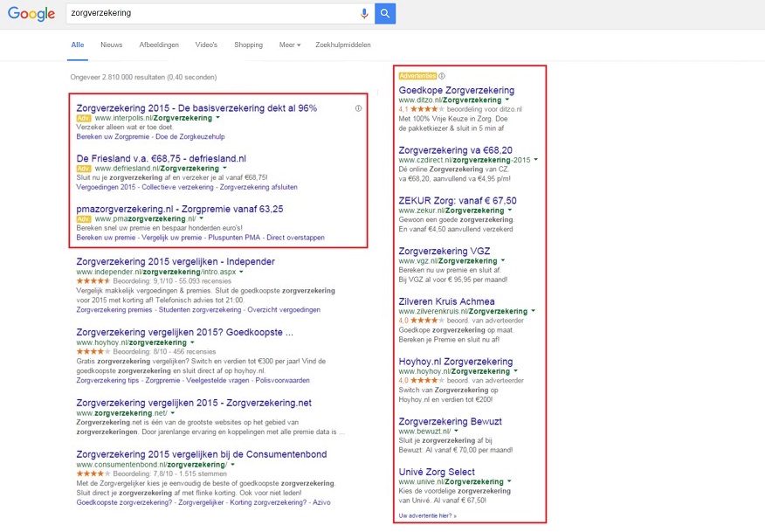Image resolution: width=765 pixels, height=532 pixels.
Task: Click the blue search magnifier button
Action: click(385, 14)
